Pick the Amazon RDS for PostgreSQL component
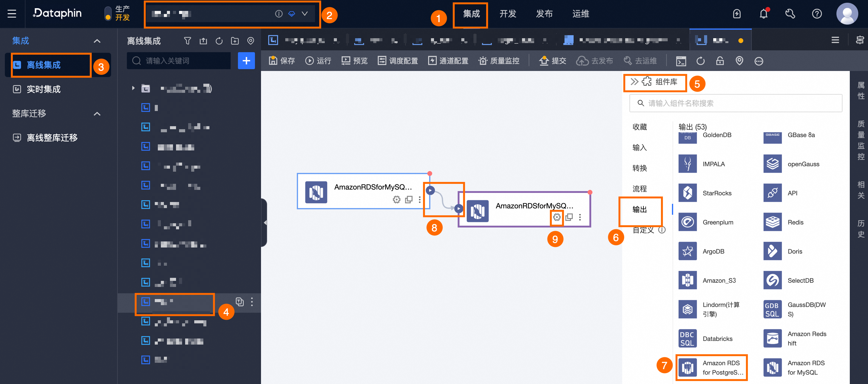The height and width of the screenshot is (384, 868). (x=711, y=368)
